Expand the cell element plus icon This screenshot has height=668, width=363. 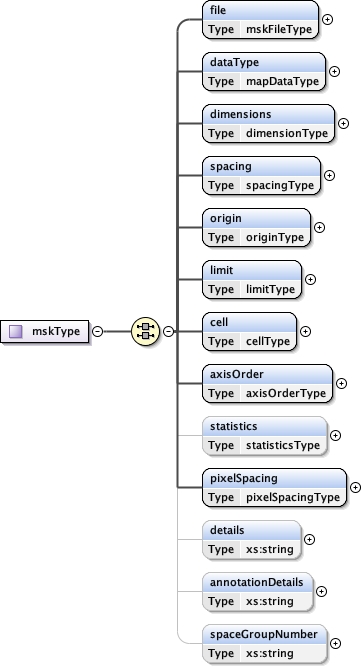click(305, 331)
